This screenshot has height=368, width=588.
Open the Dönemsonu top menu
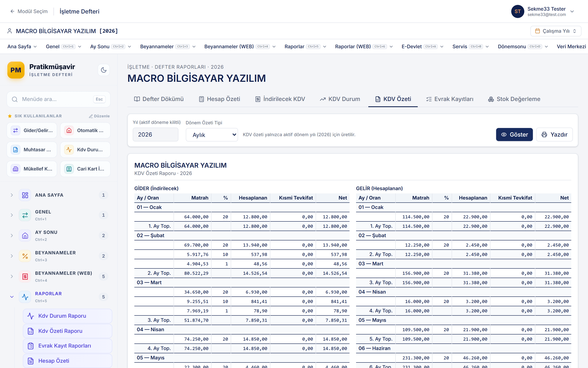click(x=523, y=46)
